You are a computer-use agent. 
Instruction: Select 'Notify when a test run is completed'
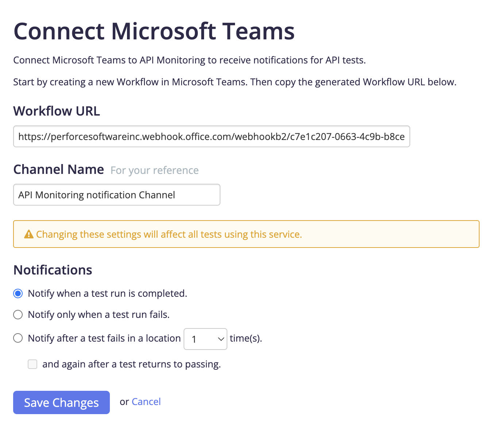(18, 293)
